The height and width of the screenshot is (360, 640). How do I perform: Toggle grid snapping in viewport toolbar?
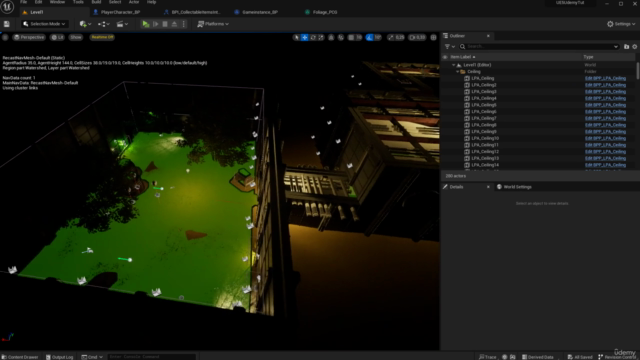tap(351, 38)
